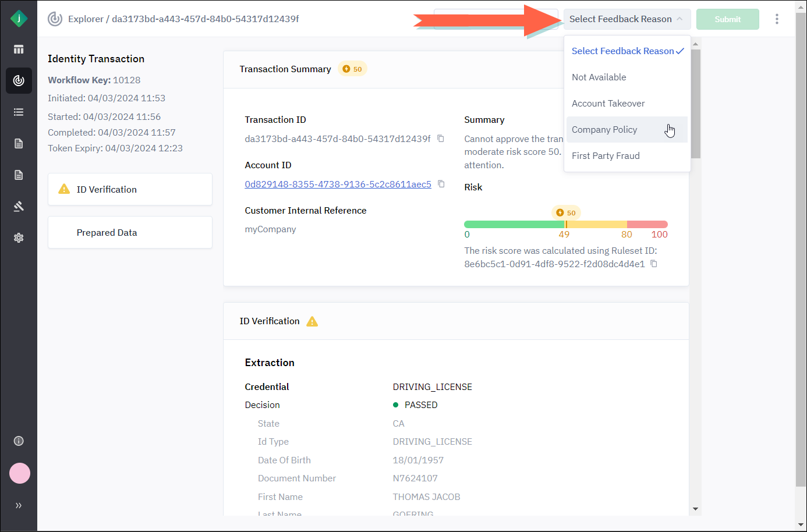Click the dashboard table icon in sidebar

tap(19, 49)
